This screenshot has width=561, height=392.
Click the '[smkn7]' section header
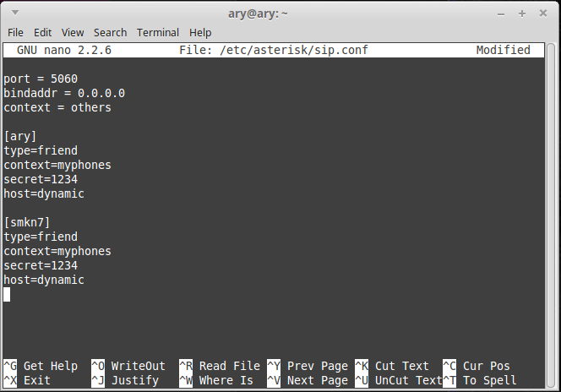pos(27,222)
